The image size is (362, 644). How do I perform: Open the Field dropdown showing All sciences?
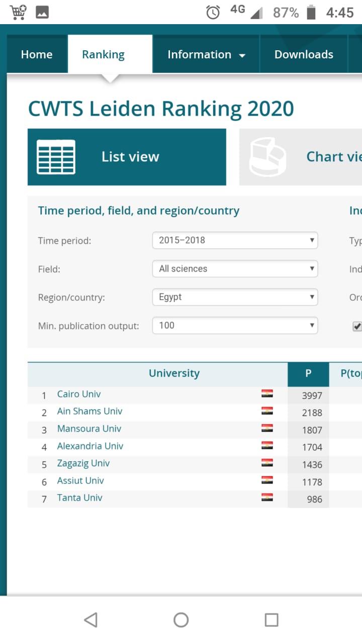tap(235, 269)
